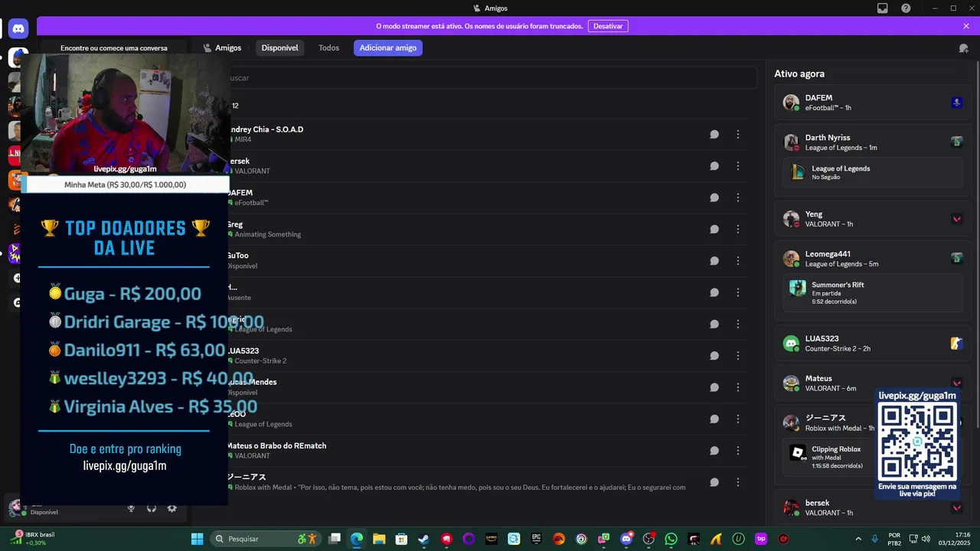Show the more menu for Lucas Mendes
Viewport: 980px width, 551px height.
738,387
